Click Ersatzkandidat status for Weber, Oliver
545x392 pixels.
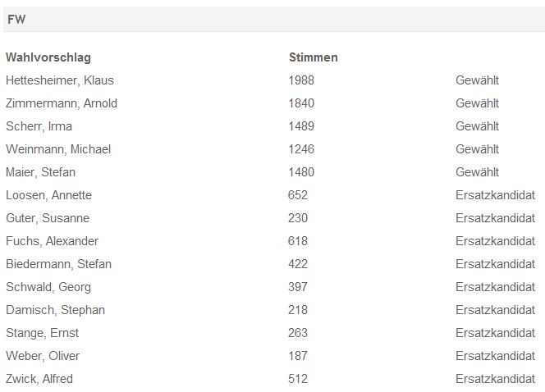pyautogui.click(x=495, y=356)
